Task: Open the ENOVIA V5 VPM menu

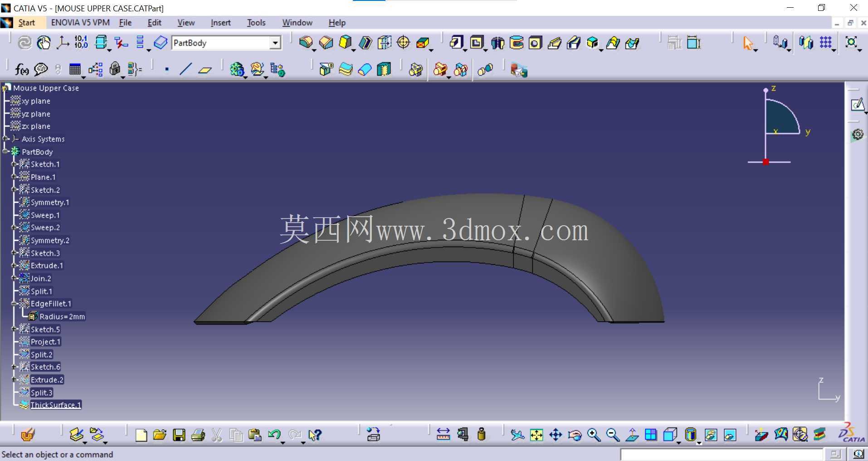Action: [80, 22]
